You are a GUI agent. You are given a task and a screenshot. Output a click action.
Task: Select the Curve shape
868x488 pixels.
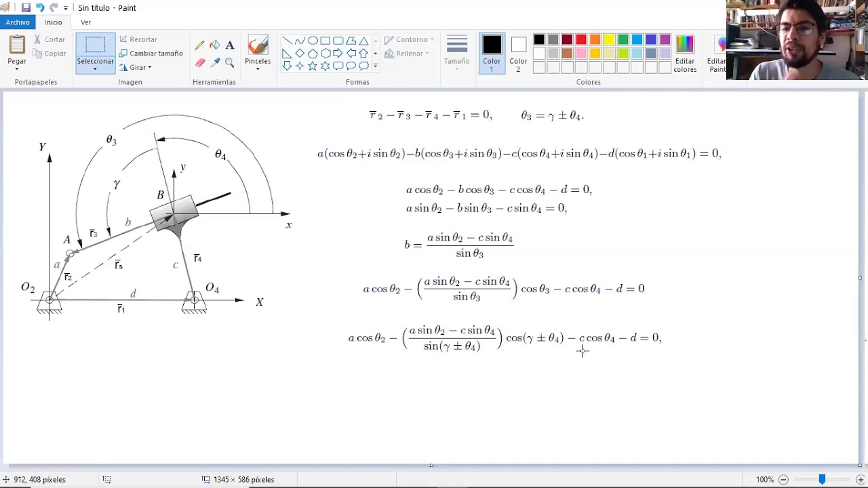[300, 41]
